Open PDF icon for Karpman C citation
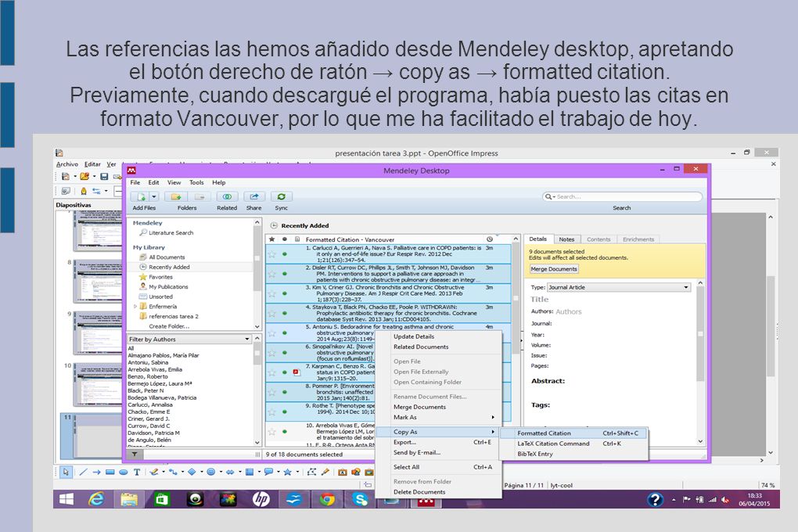798x532 pixels. (297, 372)
